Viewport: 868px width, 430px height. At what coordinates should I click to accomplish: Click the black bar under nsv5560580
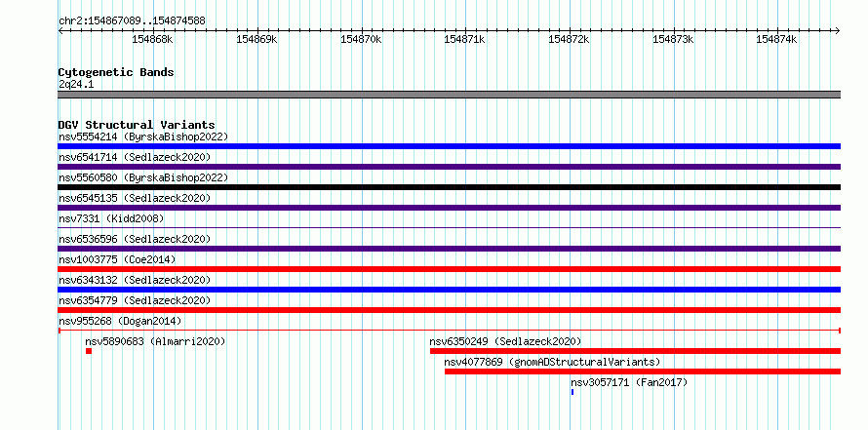449,187
